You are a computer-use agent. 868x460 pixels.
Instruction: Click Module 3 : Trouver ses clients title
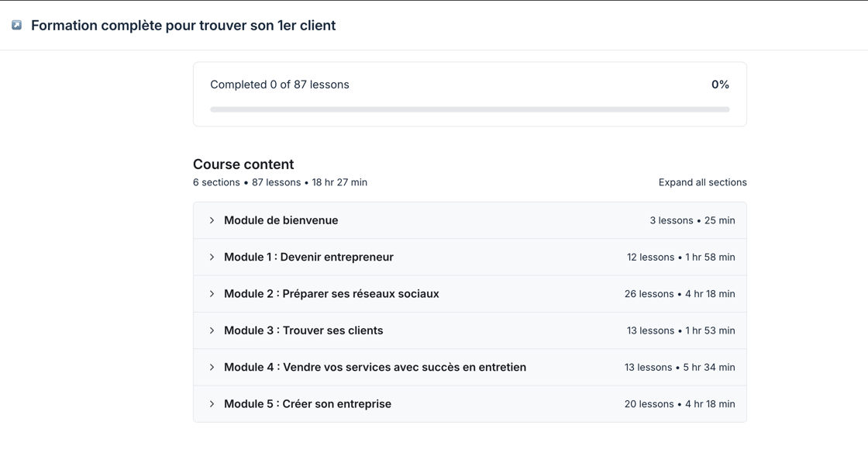click(303, 330)
